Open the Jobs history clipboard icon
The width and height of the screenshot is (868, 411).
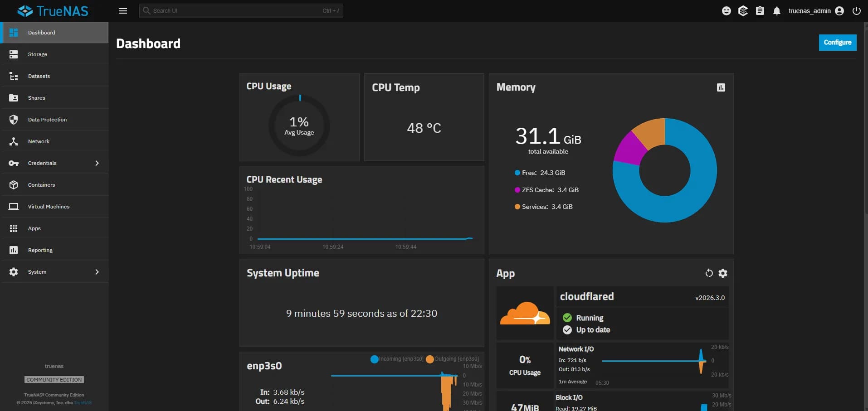pyautogui.click(x=760, y=10)
